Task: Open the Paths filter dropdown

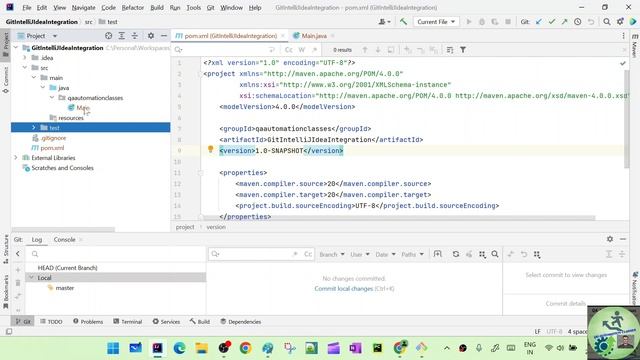Action: (x=412, y=254)
